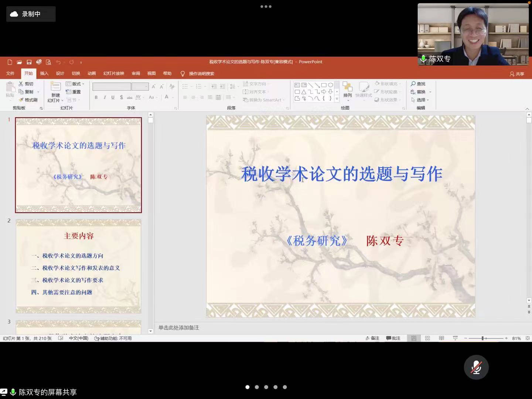Switch to Reading View icon in status bar
The height and width of the screenshot is (399, 532).
441,338
